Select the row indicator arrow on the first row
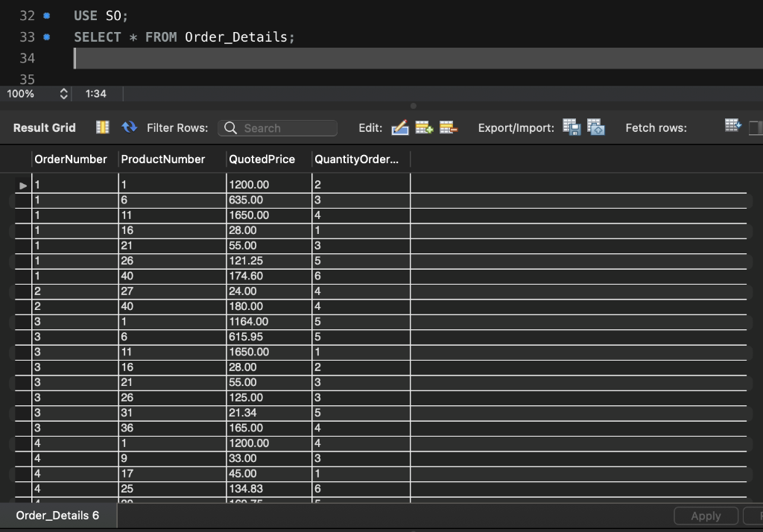 (x=22, y=185)
